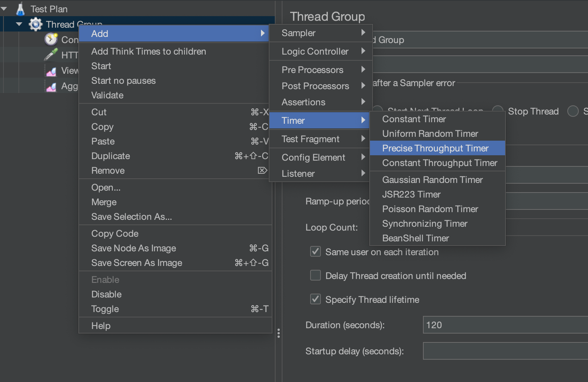Select Constant Timer from Timer submenu
Image resolution: width=588 pixels, height=382 pixels.
click(x=438, y=119)
